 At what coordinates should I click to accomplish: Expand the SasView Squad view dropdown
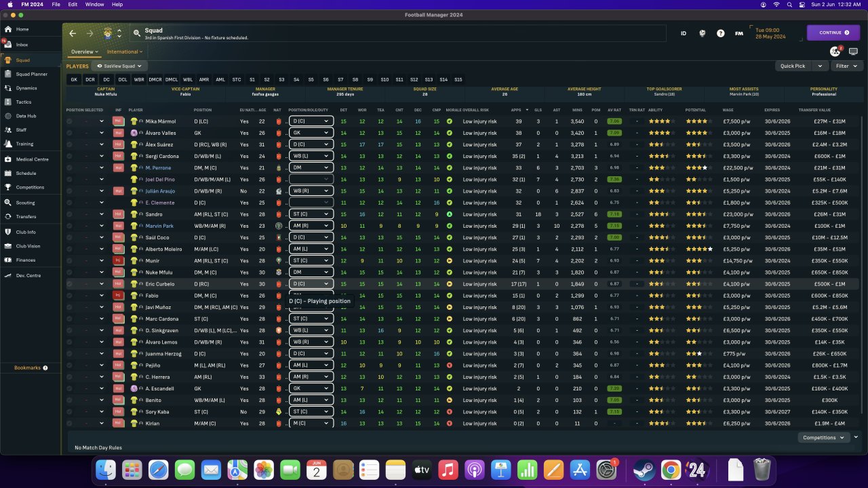tap(118, 66)
